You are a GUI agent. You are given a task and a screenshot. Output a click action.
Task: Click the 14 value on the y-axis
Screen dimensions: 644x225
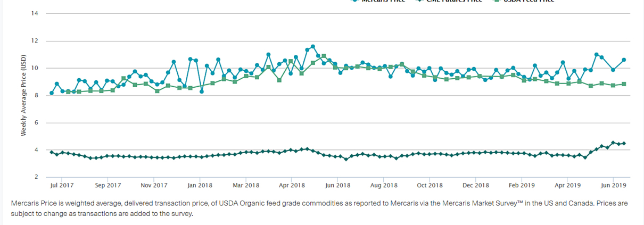pyautogui.click(x=35, y=13)
